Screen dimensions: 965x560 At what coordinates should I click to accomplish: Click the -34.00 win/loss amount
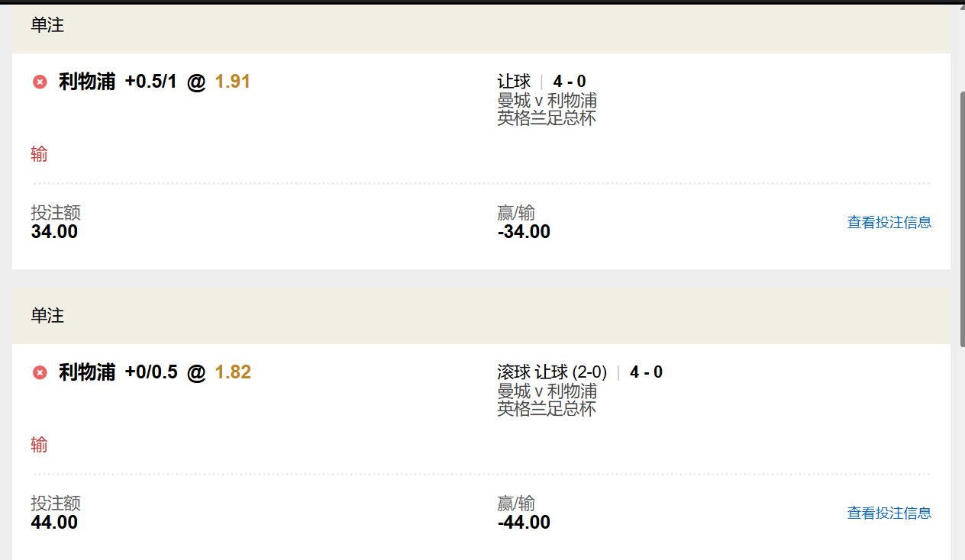pyautogui.click(x=524, y=231)
